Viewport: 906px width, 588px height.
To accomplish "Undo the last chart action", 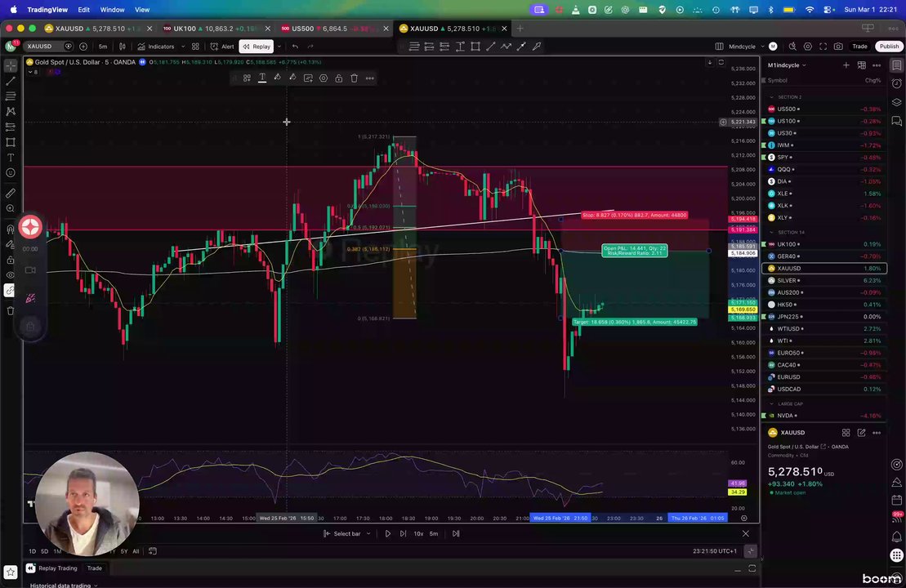I will (x=295, y=47).
